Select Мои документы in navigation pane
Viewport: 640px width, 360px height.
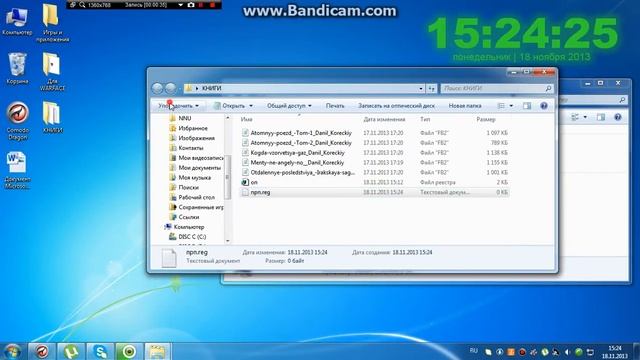(200, 168)
